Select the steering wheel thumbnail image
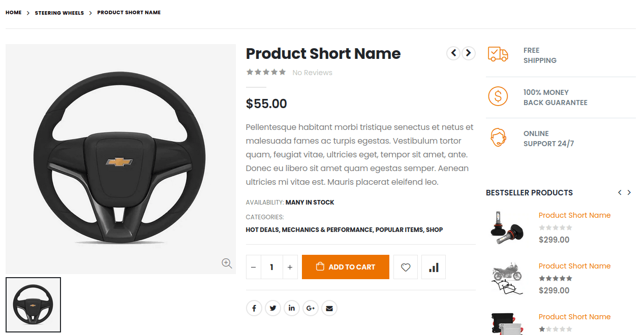Screen dimensions: 644x335 (x=34, y=305)
